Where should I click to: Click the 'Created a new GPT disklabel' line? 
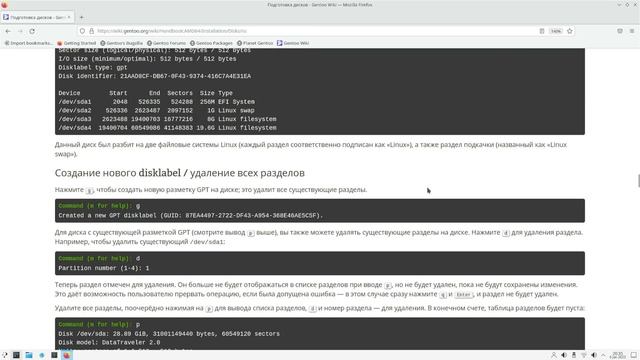[x=190, y=216]
